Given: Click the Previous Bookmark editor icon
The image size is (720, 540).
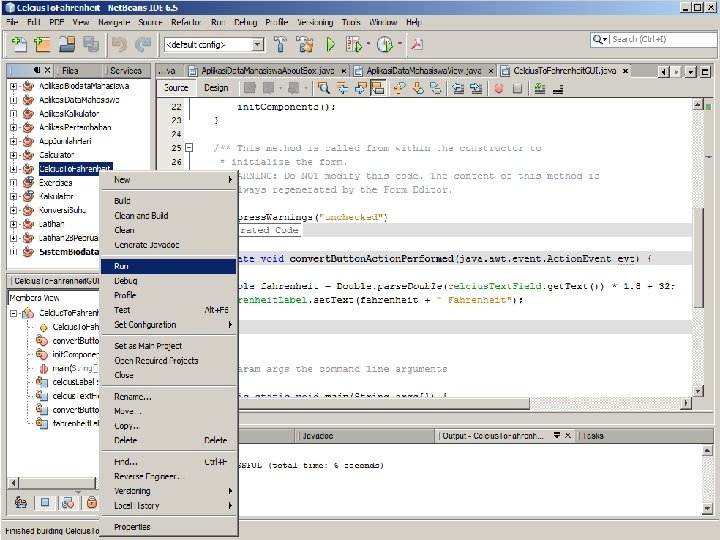Looking at the screenshot, I should [x=400, y=88].
